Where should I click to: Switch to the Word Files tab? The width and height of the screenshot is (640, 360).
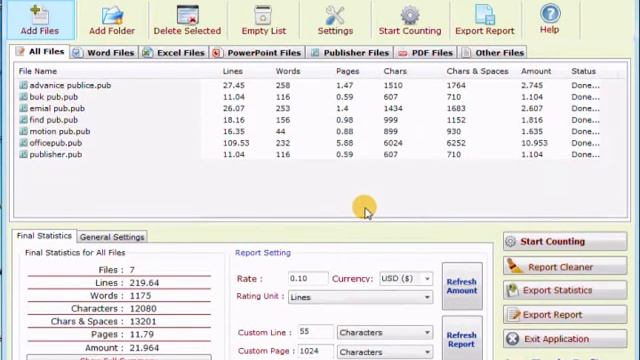pyautogui.click(x=104, y=53)
